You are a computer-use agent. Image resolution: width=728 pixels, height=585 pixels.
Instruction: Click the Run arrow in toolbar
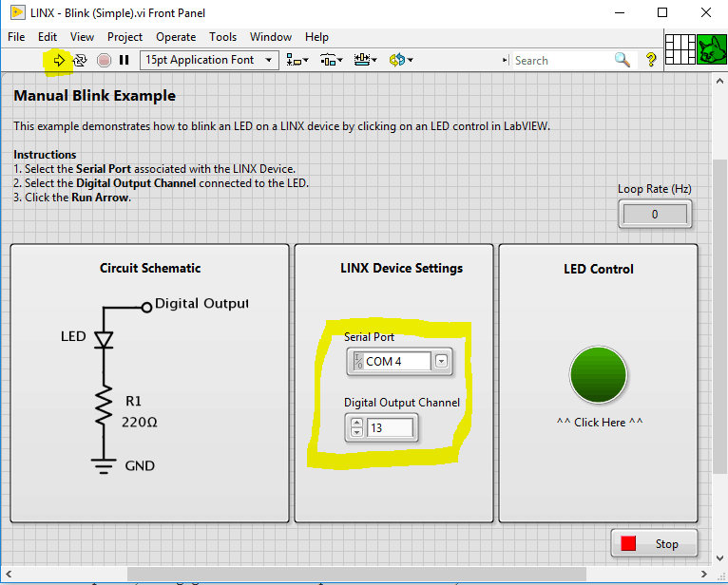pos(59,60)
